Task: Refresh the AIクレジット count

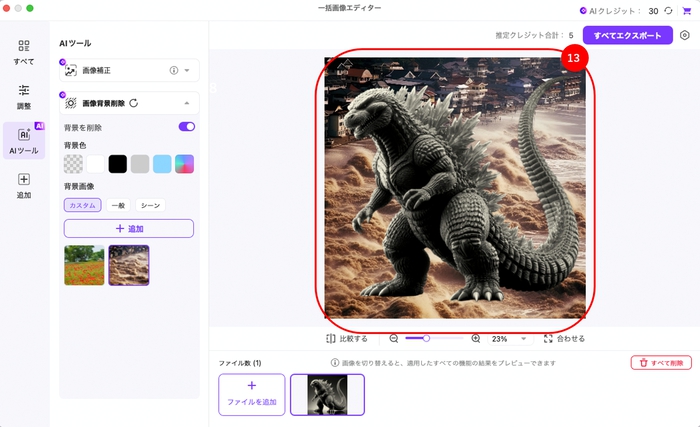Action: (668, 11)
